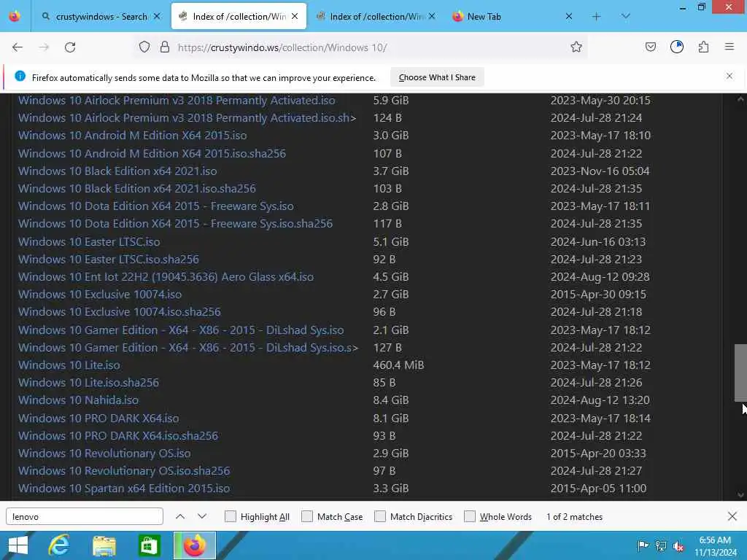
Task: Switch to the crustywindows Search tab
Action: (x=101, y=17)
